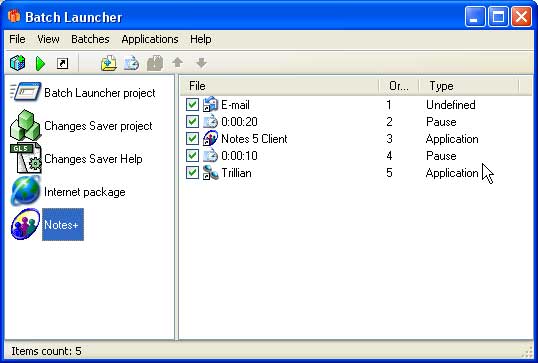Open the File menu
This screenshot has width=538, height=363.
pyautogui.click(x=17, y=39)
